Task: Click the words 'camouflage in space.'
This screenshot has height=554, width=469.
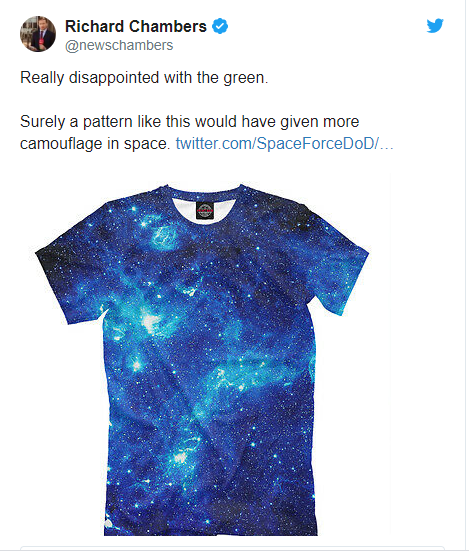Action: 95,144
